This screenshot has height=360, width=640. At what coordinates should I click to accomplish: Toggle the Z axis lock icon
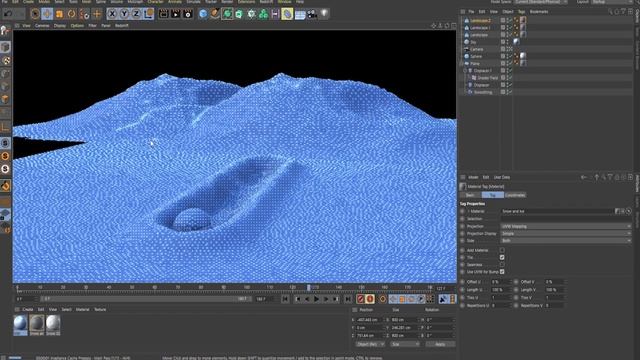tap(136, 14)
